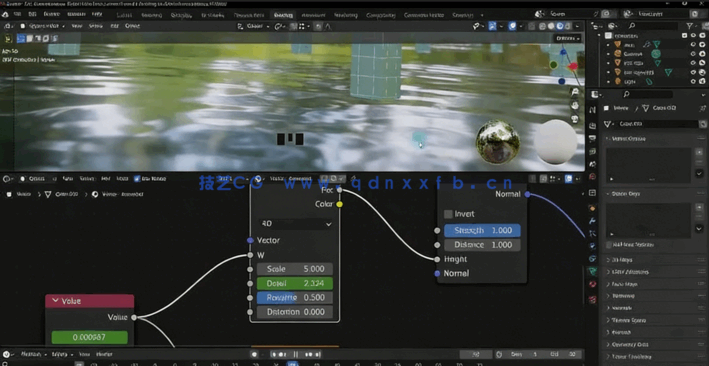Image resolution: width=709 pixels, height=366 pixels.
Task: Toggle Use Nodes checkbox in node header
Action: tap(137, 179)
